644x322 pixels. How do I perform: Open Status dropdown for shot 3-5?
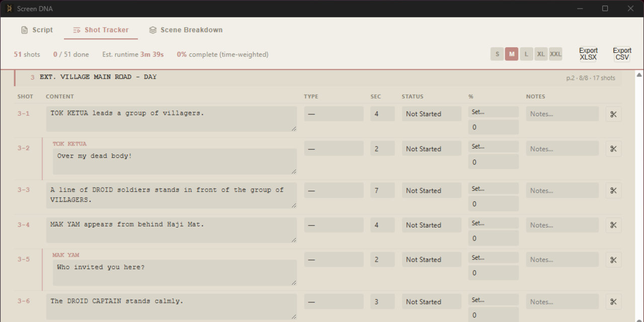431,260
